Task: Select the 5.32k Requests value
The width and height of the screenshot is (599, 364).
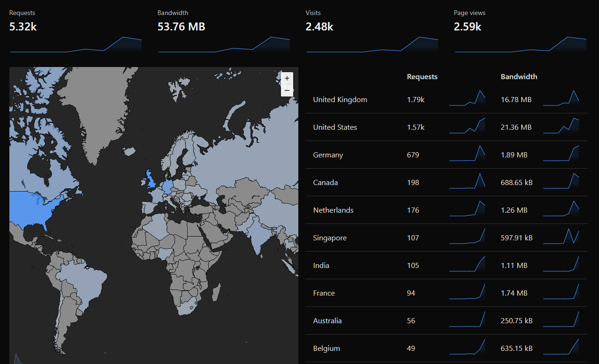Action: 23,27
